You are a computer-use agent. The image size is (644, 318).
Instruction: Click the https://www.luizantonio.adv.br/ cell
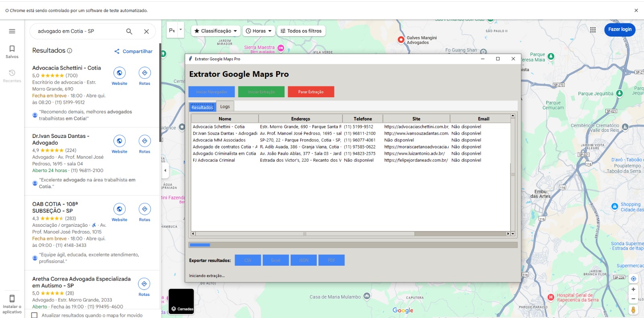point(416,154)
